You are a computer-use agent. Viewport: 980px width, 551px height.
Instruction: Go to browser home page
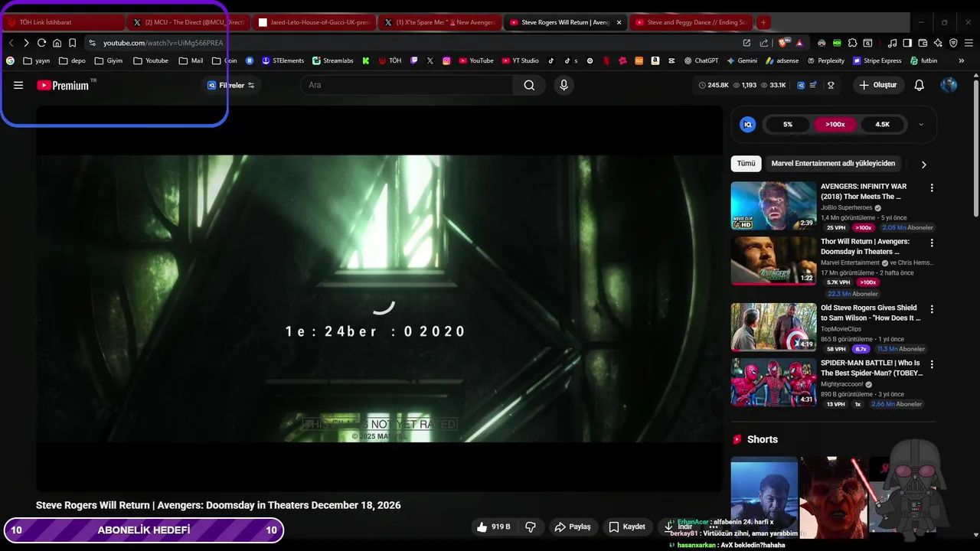point(57,43)
